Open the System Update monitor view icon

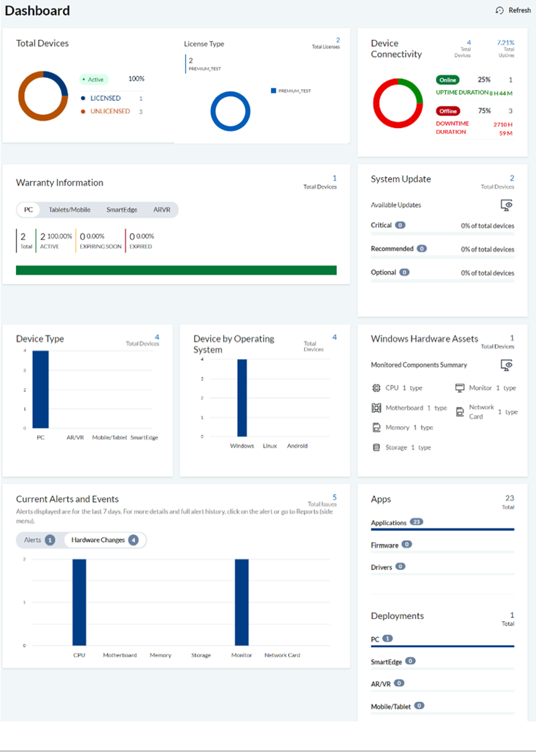pos(506,205)
